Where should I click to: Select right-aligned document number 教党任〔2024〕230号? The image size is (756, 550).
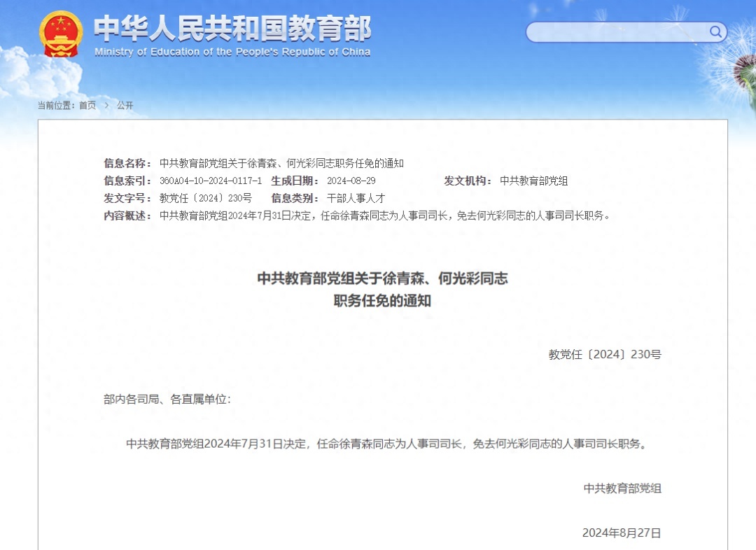(x=605, y=354)
